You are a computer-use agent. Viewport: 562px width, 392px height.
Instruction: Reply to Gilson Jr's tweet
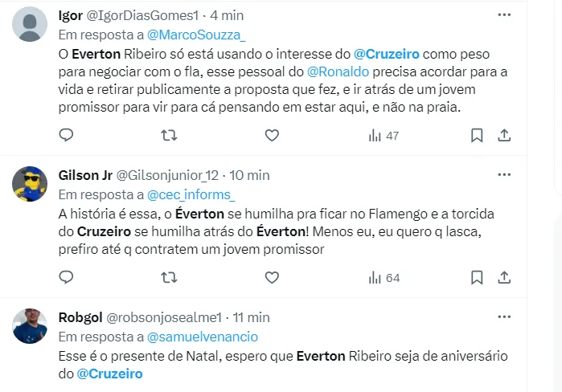tap(67, 277)
